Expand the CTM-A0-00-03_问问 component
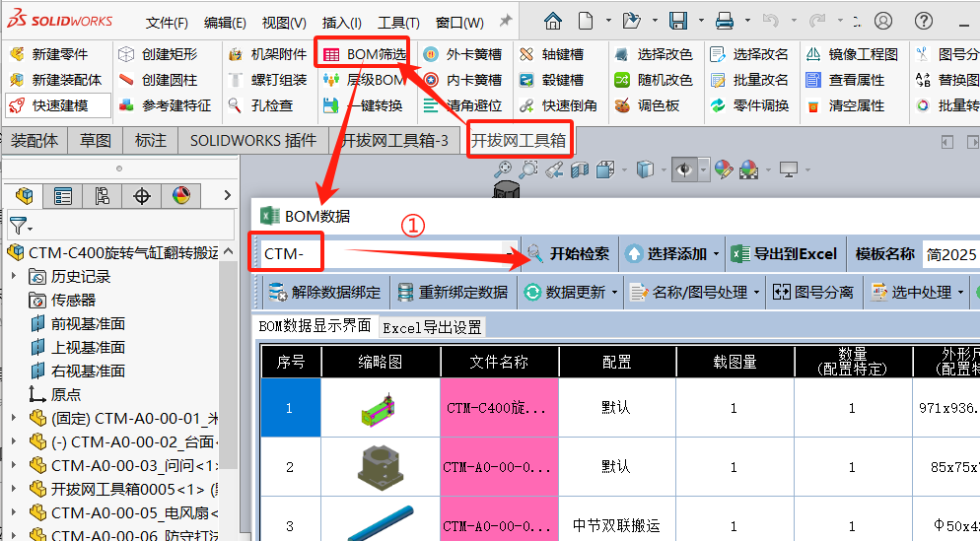The height and width of the screenshot is (541, 980). pos(14,465)
